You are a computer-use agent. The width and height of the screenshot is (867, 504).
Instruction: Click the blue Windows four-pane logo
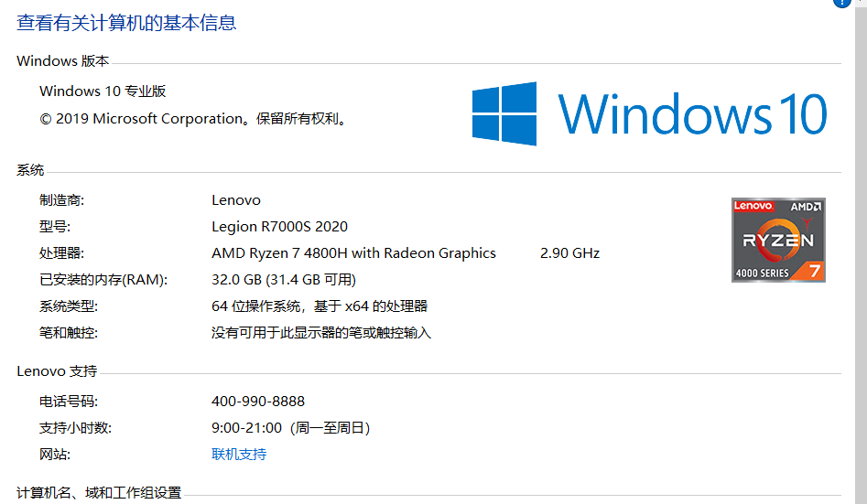tap(504, 114)
